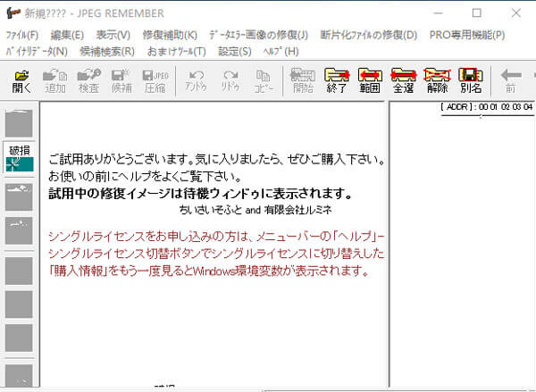536x392 pixels.
Task: Click the 別名 (Save as) toolbar icon
Action: [471, 81]
